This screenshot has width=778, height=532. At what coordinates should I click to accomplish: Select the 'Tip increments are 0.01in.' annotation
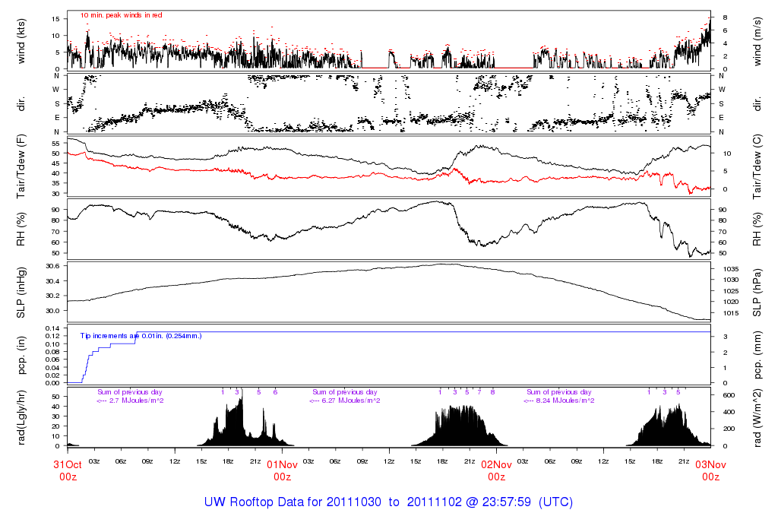[141, 334]
